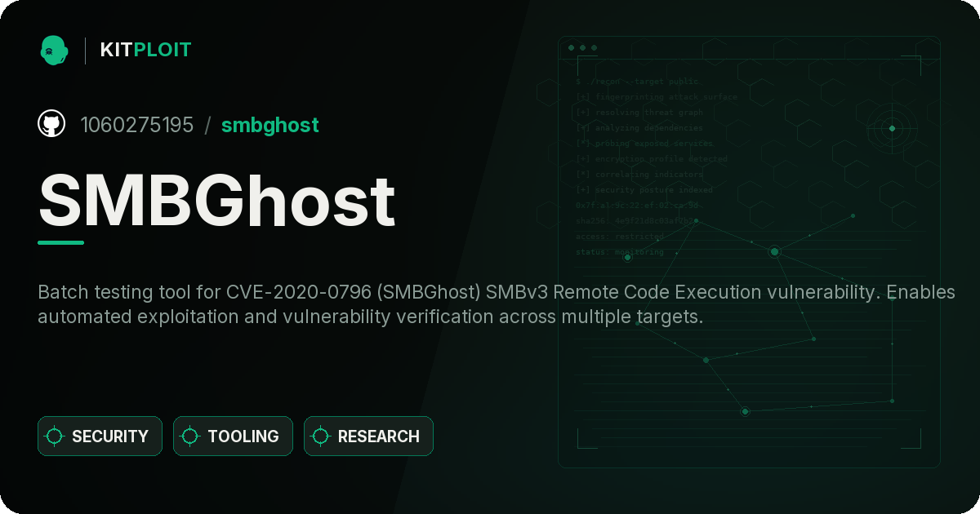The image size is (980, 514).
Task: Click 'analyzing dependencies' terminal line
Action: point(639,128)
